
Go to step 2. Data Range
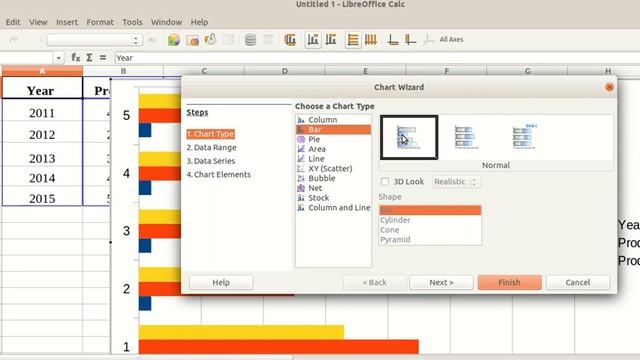point(211,147)
